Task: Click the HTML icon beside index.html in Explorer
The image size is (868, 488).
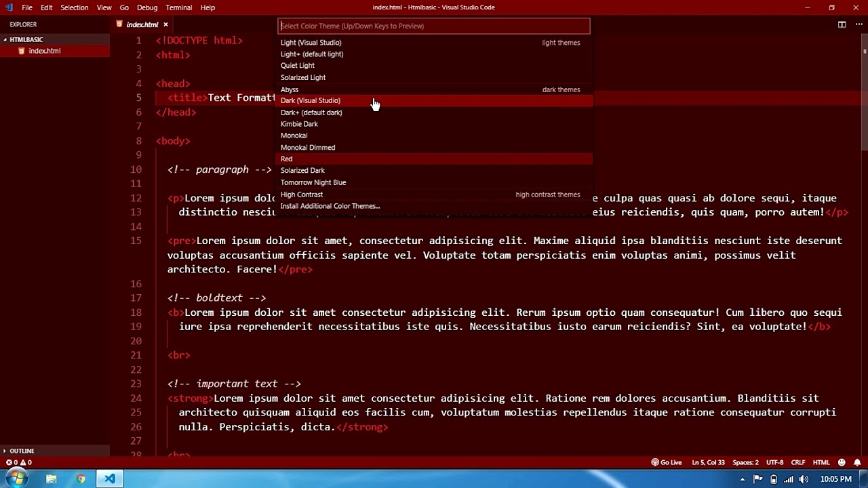Action: [x=22, y=51]
